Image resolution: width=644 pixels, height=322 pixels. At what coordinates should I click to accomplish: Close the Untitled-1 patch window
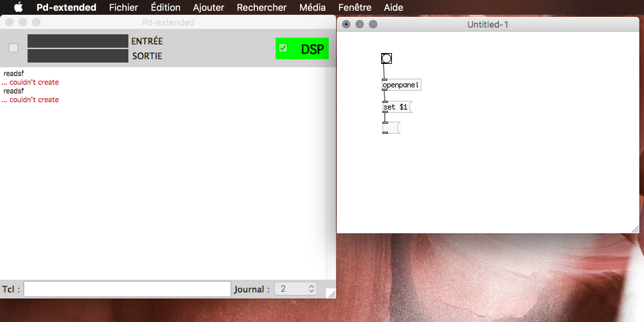346,24
